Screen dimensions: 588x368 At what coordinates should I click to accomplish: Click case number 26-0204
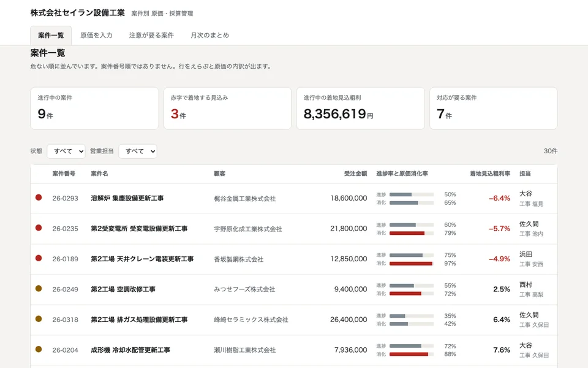click(x=66, y=350)
